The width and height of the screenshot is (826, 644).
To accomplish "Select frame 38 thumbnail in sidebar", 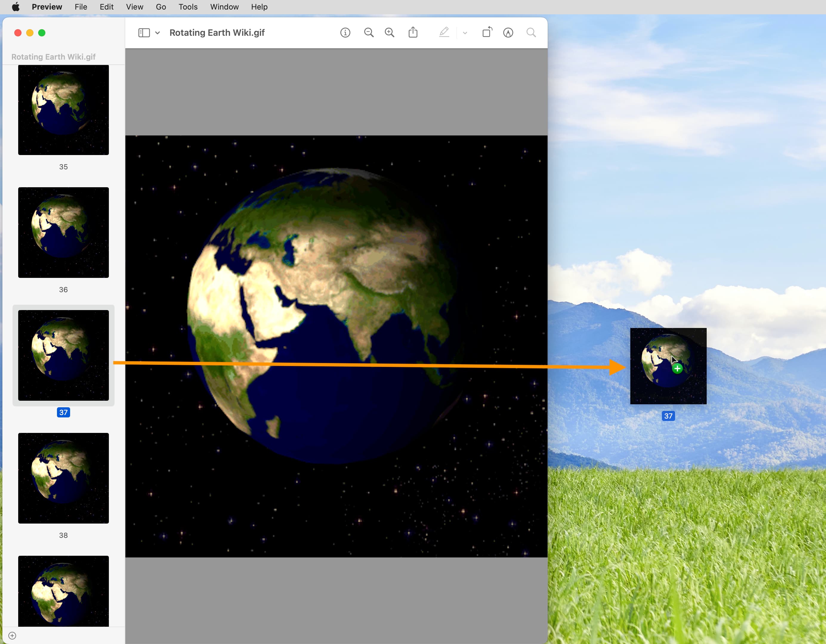I will (x=64, y=478).
